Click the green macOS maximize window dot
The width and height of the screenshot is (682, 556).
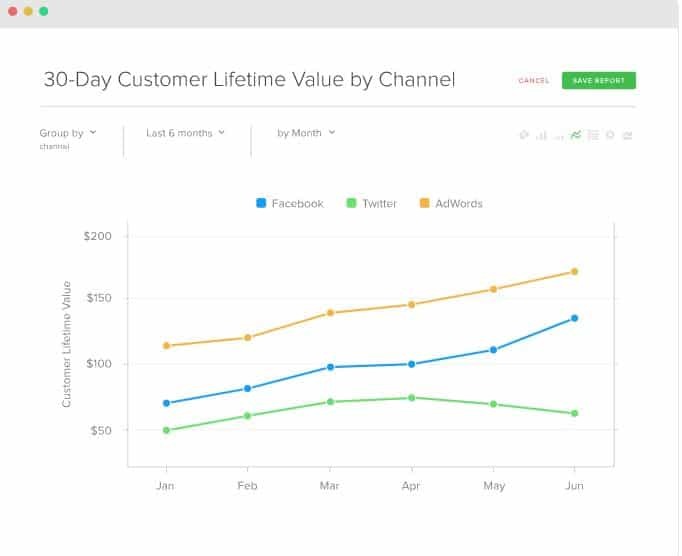coord(43,11)
